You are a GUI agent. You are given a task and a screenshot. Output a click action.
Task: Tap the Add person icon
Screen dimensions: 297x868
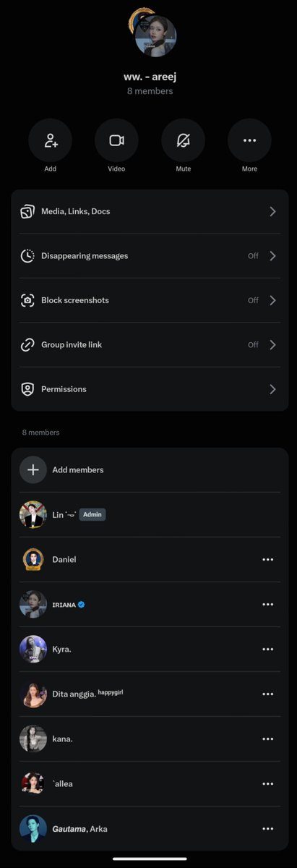(x=50, y=140)
